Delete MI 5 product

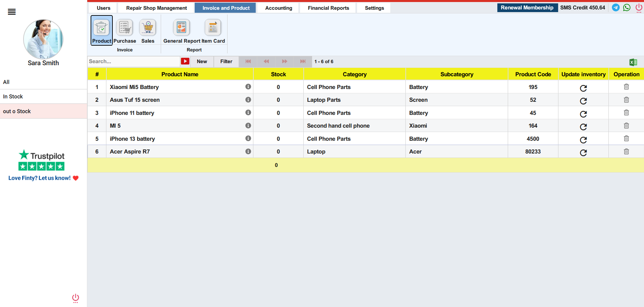point(626,126)
